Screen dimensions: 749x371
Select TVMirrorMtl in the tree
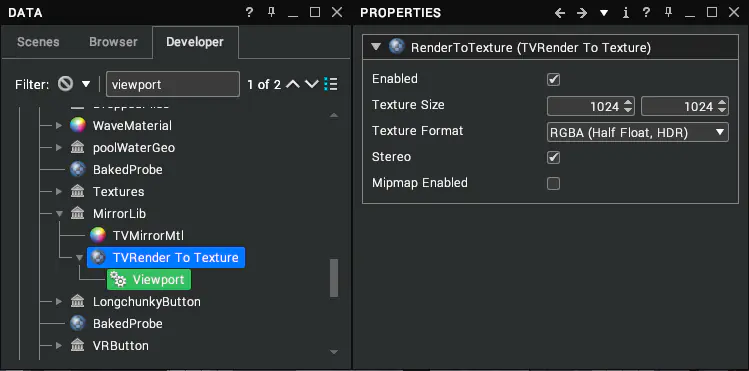[x=149, y=236]
